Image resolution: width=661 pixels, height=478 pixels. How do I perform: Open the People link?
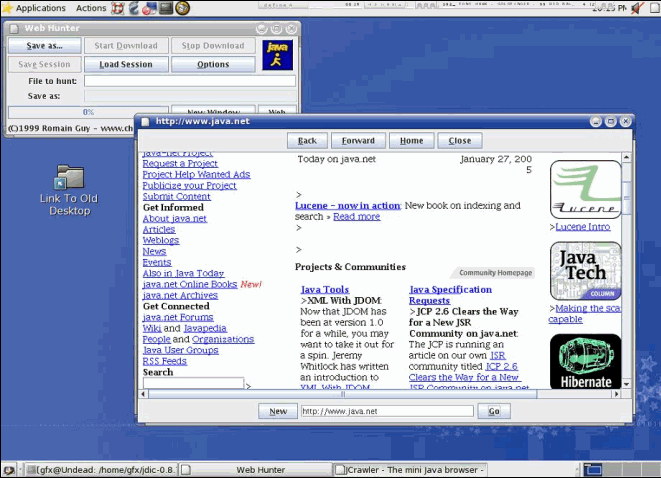click(x=156, y=339)
